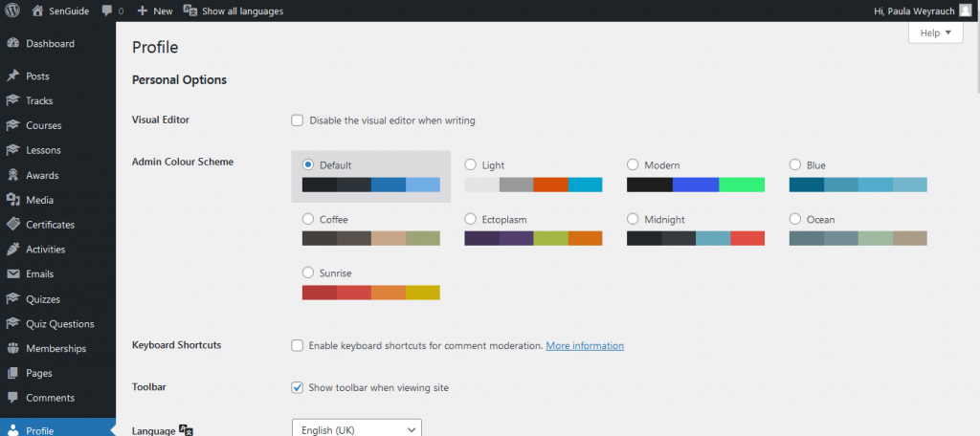This screenshot has width=980, height=436.
Task: Click the Awards icon in sidebar
Action: click(12, 175)
